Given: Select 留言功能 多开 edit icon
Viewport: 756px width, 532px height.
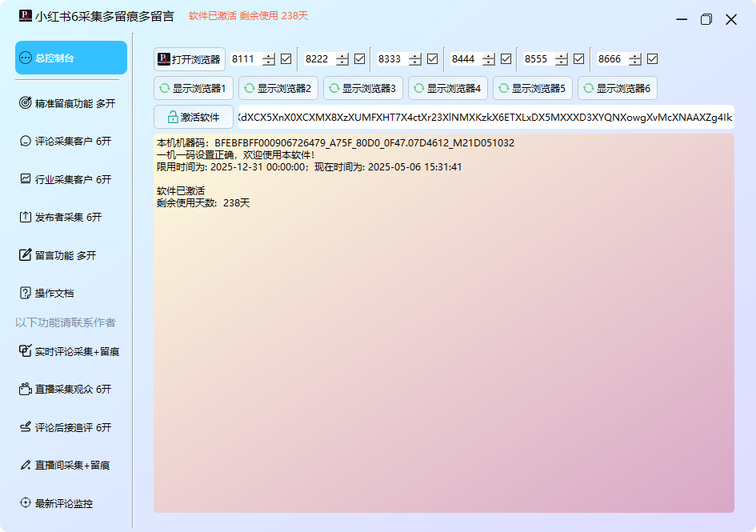Looking at the screenshot, I should point(26,255).
